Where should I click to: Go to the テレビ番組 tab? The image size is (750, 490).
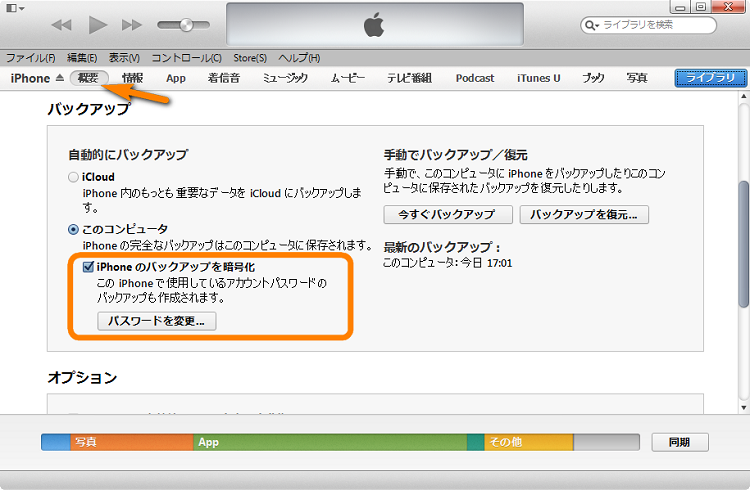(409, 78)
